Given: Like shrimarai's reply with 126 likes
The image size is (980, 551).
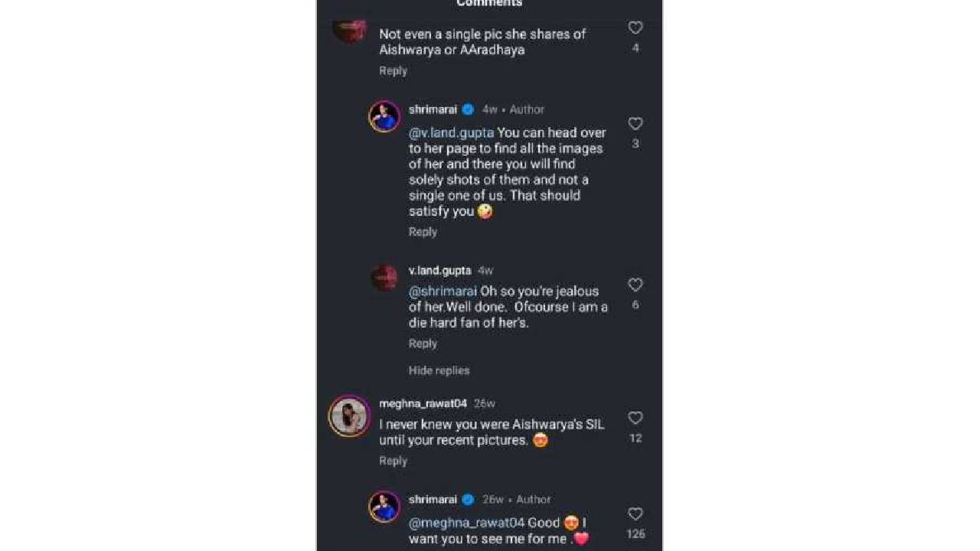Looking at the screenshot, I should coord(635,514).
